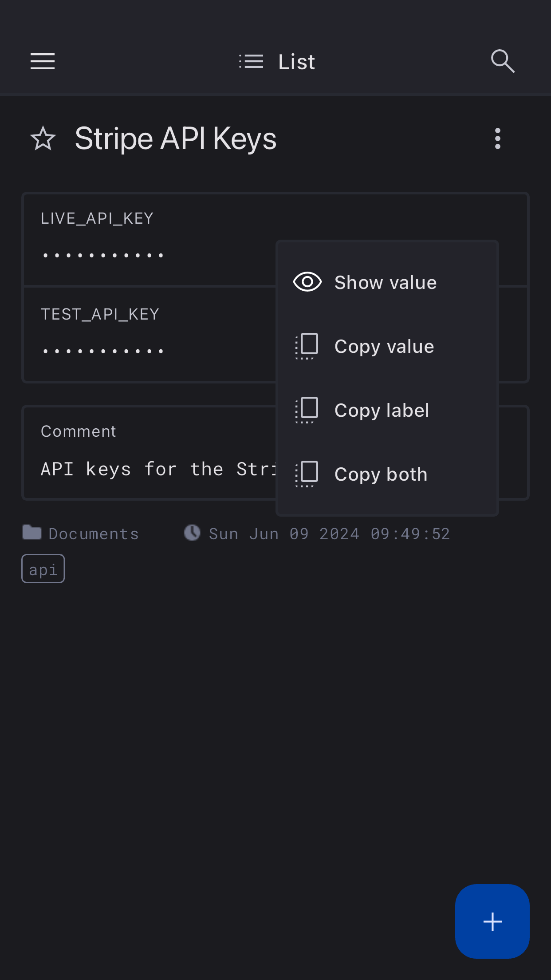Click the eye icon to show value
Image resolution: width=551 pixels, height=980 pixels.
click(x=307, y=282)
